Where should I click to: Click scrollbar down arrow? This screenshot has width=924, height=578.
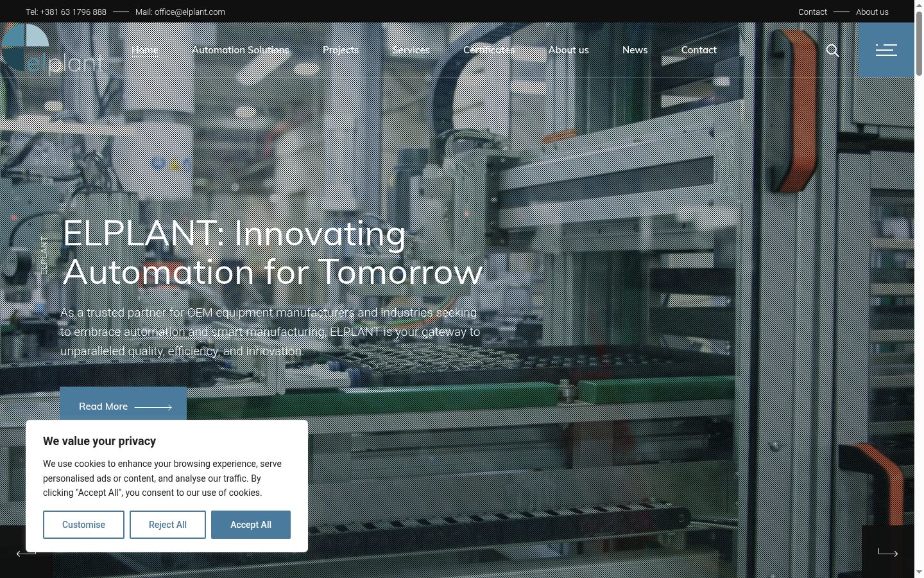tap(919, 573)
